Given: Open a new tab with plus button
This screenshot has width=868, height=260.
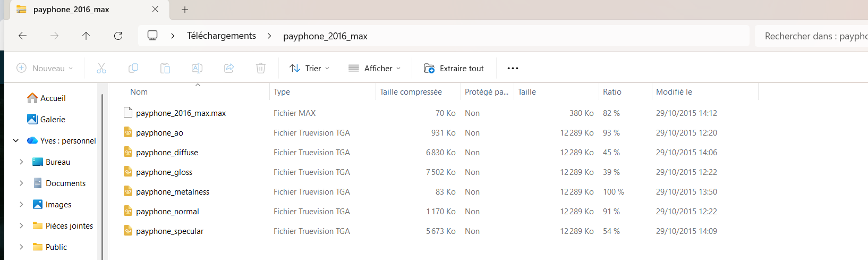Looking at the screenshot, I should 185,10.
